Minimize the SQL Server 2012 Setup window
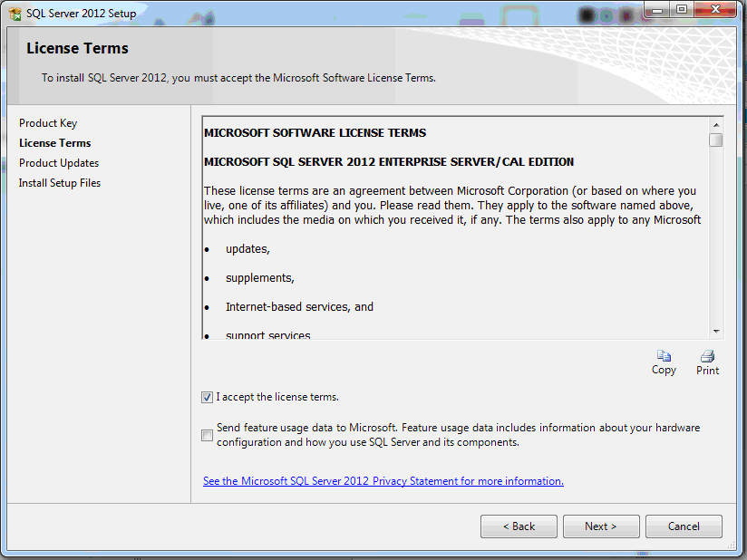This screenshot has width=747, height=560. click(657, 10)
